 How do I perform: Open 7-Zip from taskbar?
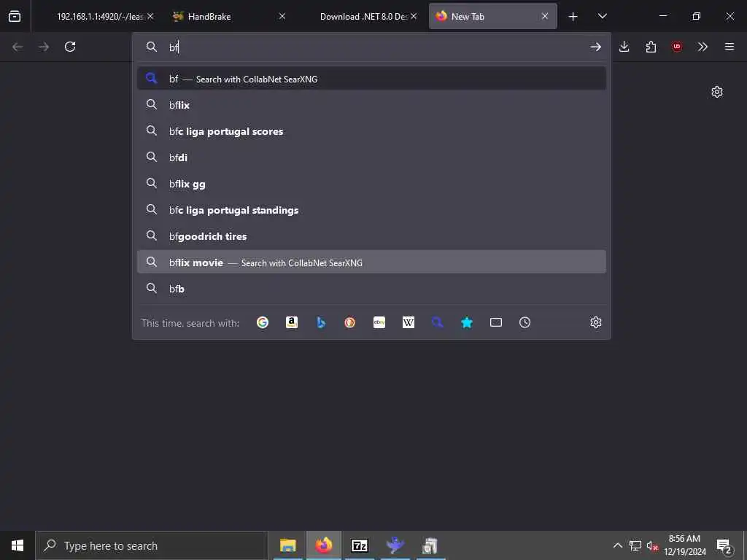pos(359,545)
